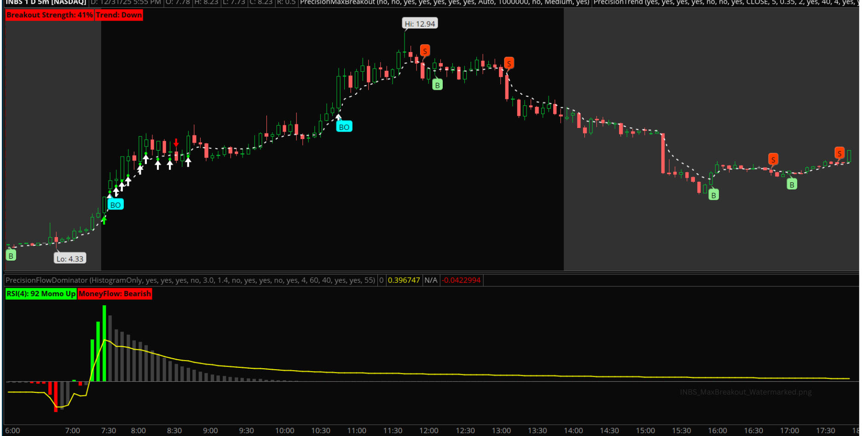Select the MoneyFlow: Bearish label
868x436 pixels.
115,294
